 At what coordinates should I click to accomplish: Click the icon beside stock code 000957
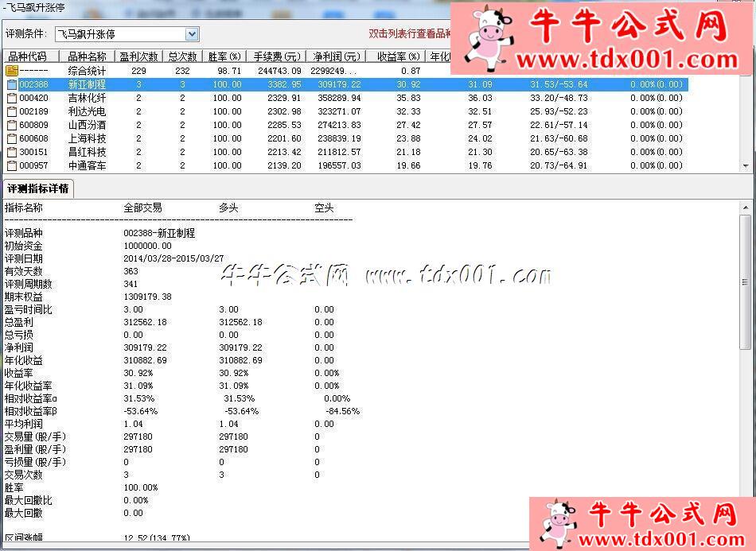[x=12, y=165]
